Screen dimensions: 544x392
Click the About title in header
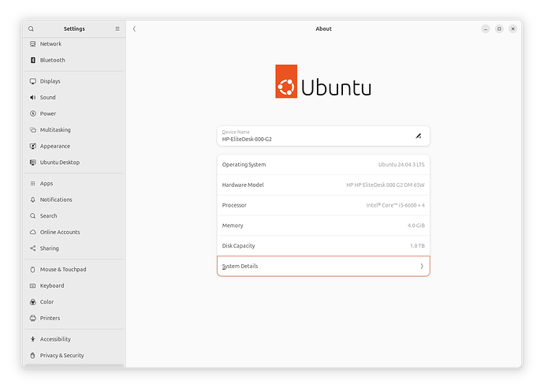coord(324,29)
